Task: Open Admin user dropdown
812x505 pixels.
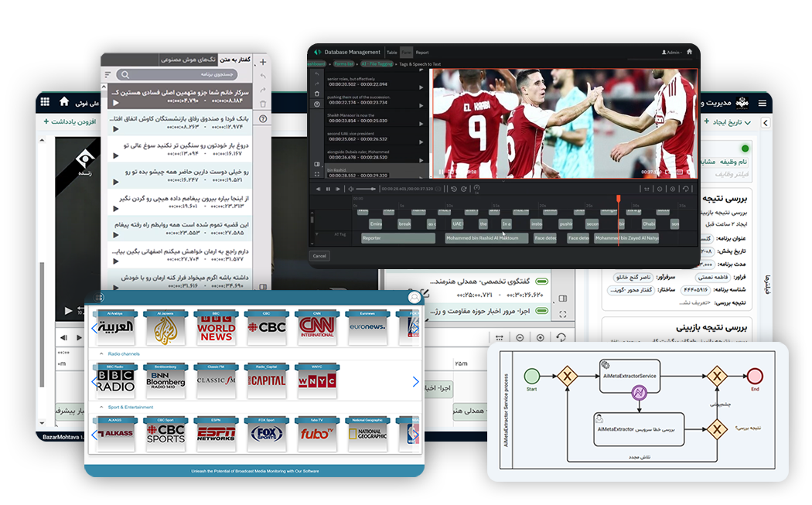Action: 671,53
